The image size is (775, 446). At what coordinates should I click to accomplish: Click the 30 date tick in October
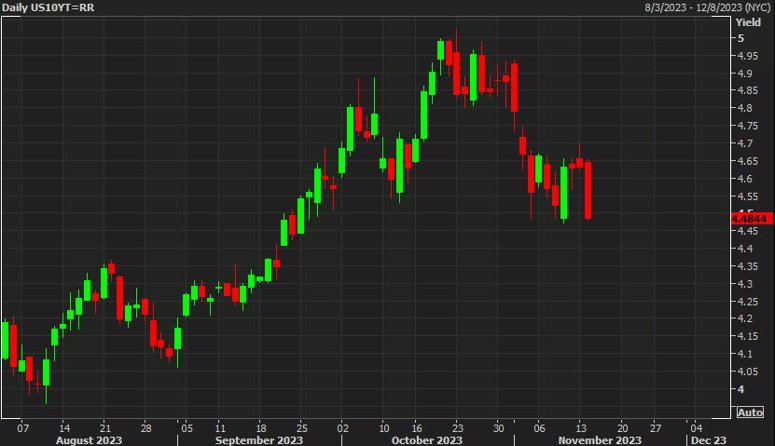499,428
